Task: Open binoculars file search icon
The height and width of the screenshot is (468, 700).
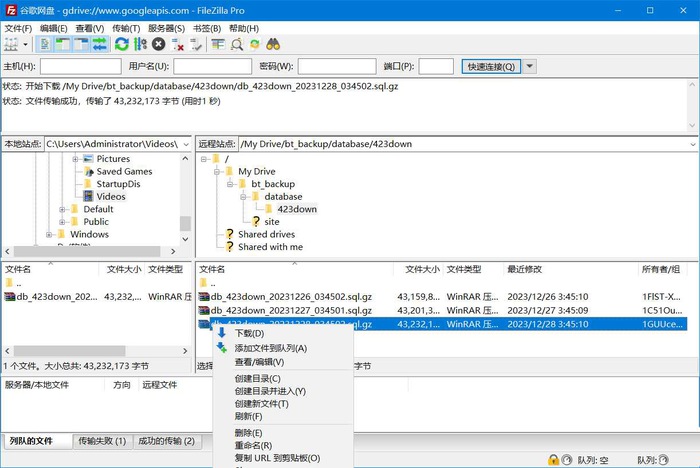Action: pos(273,44)
